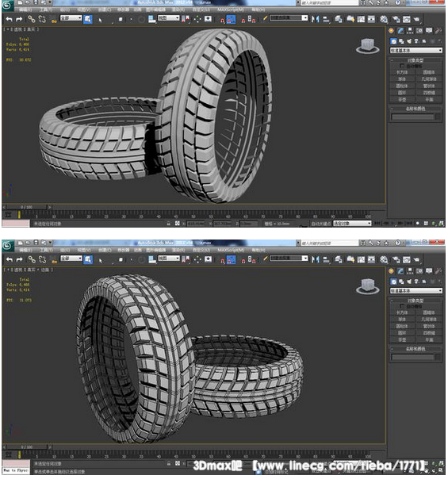Screen dimensions: 448x479
Task: Open selection filter 全部 dropdown in lower toolbar
Action: tap(71, 259)
